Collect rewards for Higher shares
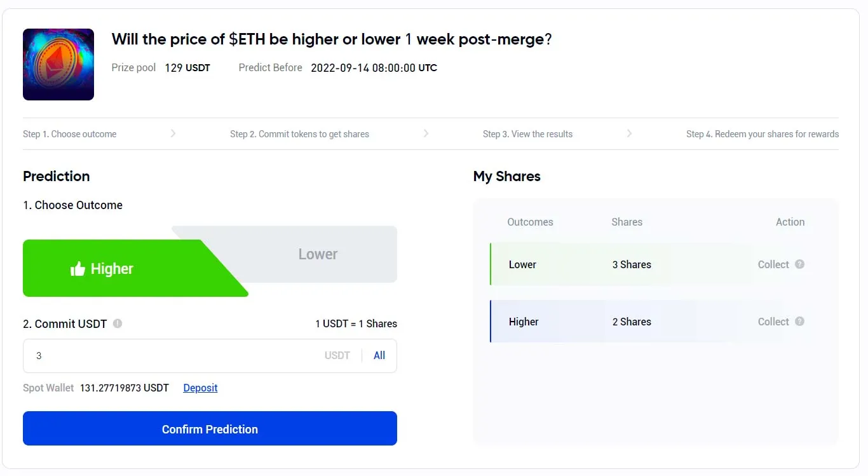868x476 pixels. coord(773,322)
